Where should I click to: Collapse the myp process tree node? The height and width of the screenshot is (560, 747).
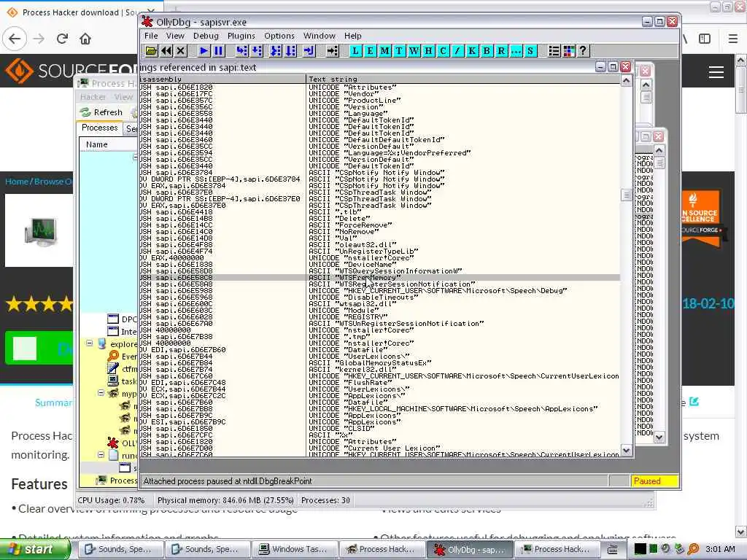coord(101,393)
